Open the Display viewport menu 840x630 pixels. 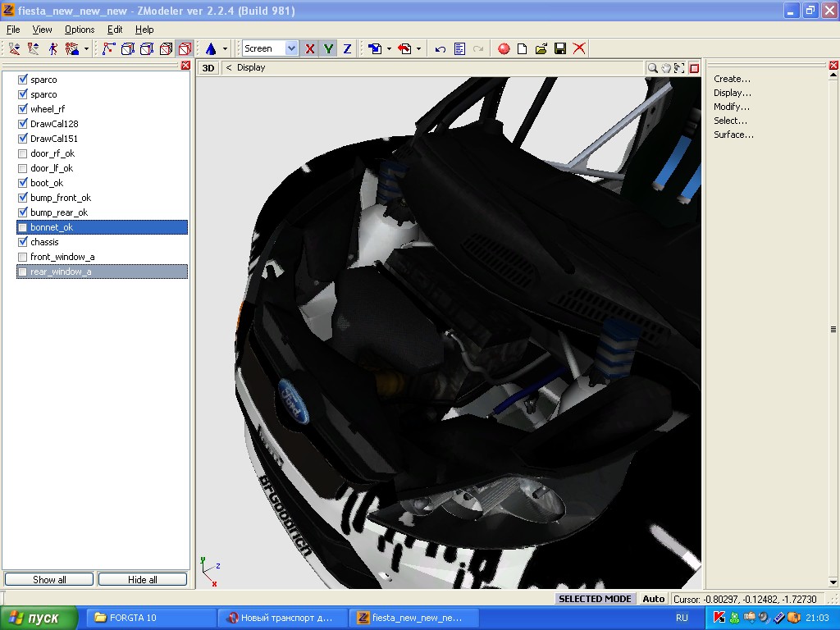[251, 68]
